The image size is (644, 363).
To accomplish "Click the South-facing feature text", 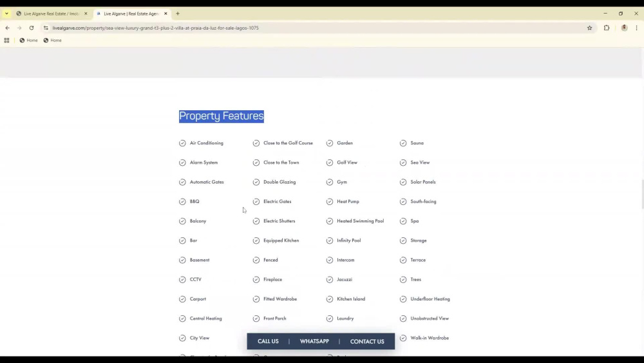I will coord(423,201).
